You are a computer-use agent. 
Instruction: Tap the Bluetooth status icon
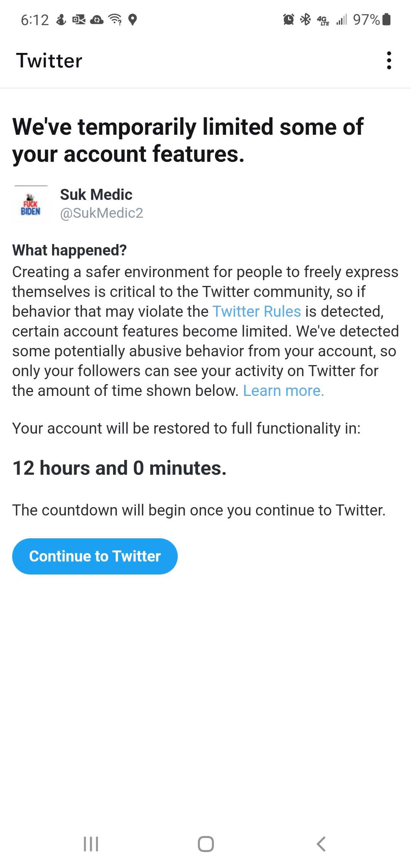pos(305,19)
